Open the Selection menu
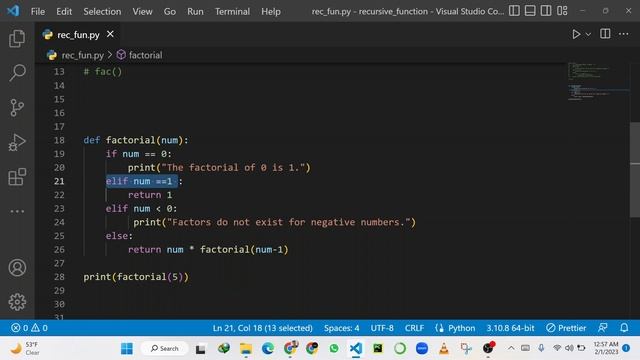The image size is (640, 360). 102,11
